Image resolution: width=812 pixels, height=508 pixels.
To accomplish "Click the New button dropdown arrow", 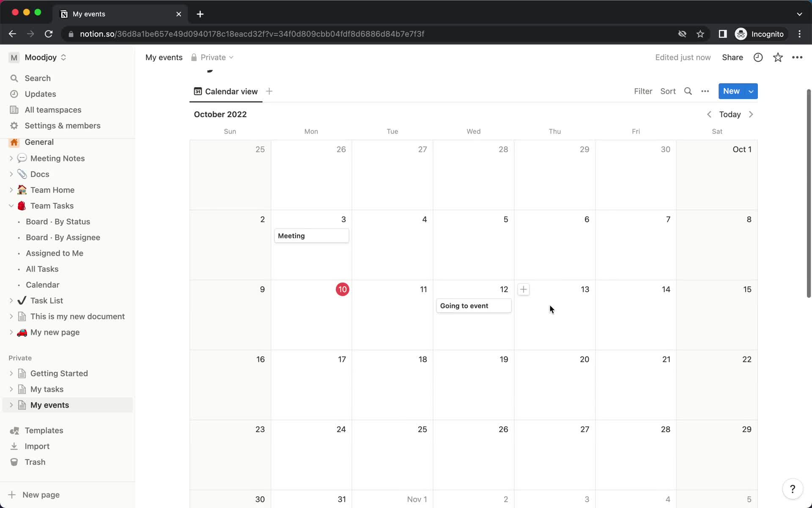I will pyautogui.click(x=751, y=91).
